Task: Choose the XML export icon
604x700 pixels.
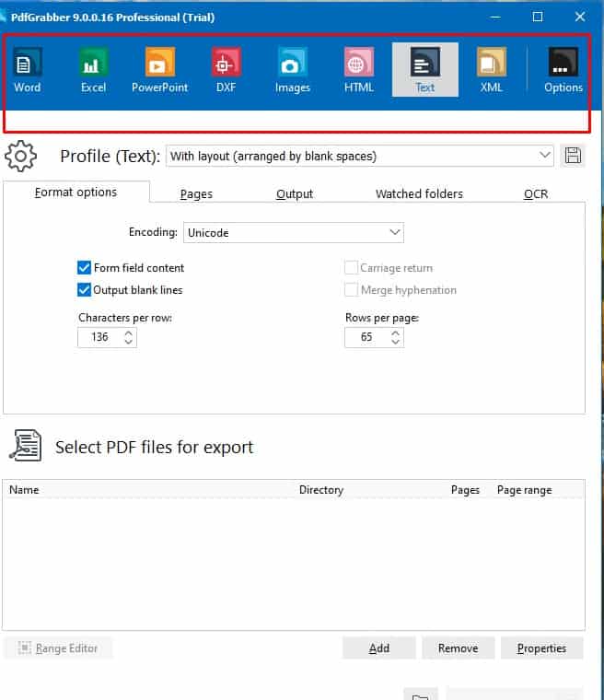Action: (x=491, y=70)
